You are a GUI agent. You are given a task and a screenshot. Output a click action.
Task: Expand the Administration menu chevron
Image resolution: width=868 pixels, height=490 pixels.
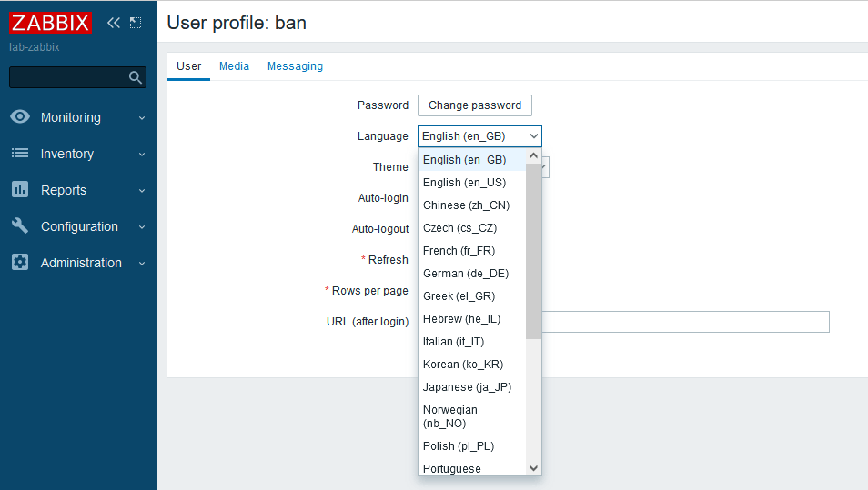click(142, 264)
